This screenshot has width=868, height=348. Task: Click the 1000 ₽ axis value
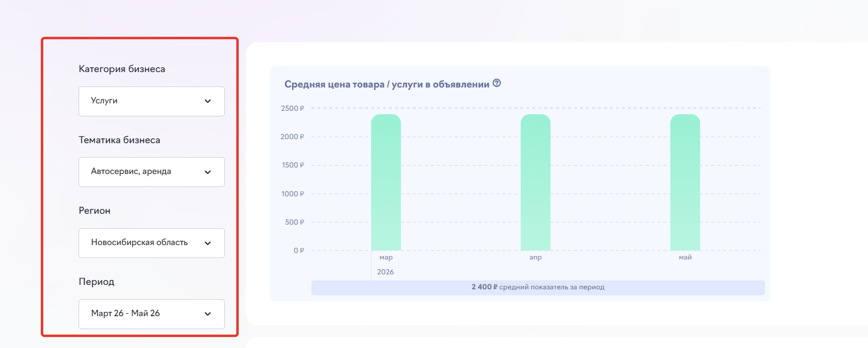(x=293, y=194)
